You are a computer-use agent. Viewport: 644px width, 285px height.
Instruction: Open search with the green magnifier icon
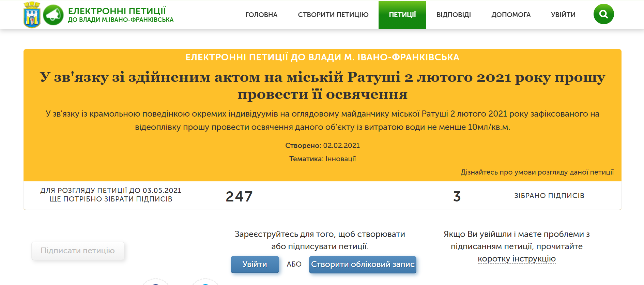pyautogui.click(x=603, y=14)
